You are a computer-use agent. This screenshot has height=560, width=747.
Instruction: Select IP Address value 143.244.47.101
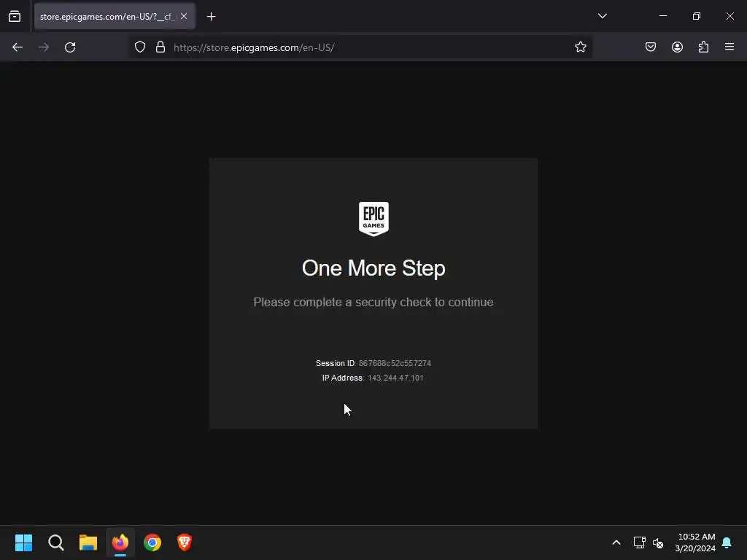click(x=395, y=378)
